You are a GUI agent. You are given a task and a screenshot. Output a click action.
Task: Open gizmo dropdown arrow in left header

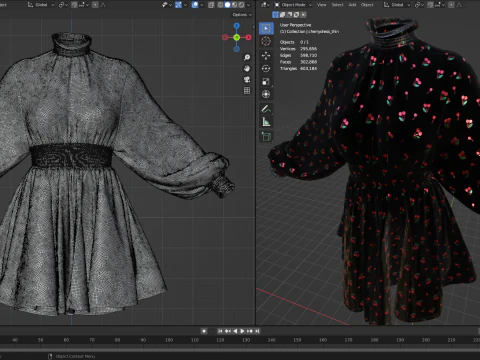[x=185, y=5]
